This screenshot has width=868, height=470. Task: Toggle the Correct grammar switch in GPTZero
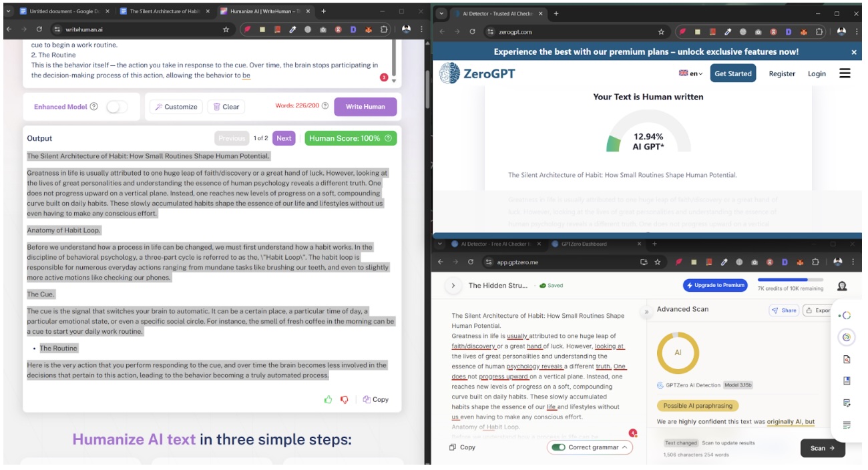click(x=558, y=447)
